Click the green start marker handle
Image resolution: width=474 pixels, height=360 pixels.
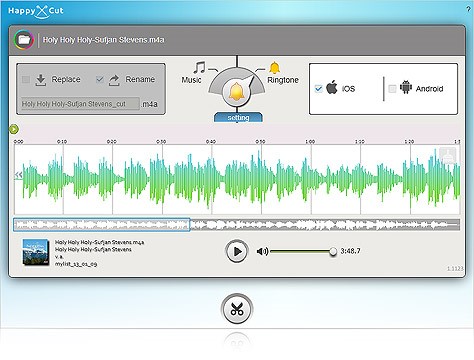14,129
